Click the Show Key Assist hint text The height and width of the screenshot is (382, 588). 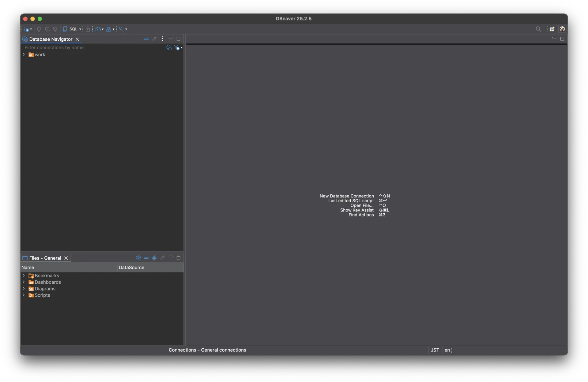(357, 210)
